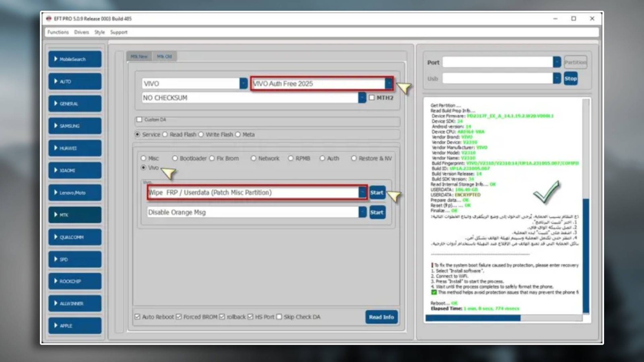Open the SPD brand section

(x=74, y=259)
